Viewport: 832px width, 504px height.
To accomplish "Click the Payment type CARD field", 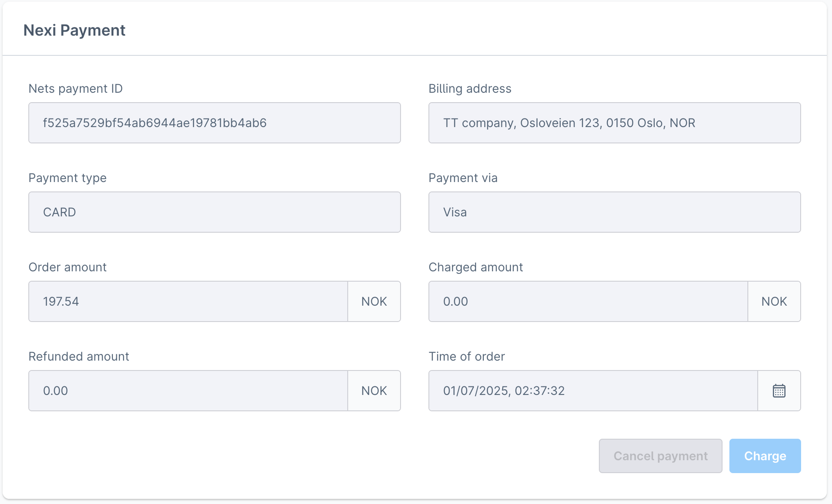I will point(214,212).
